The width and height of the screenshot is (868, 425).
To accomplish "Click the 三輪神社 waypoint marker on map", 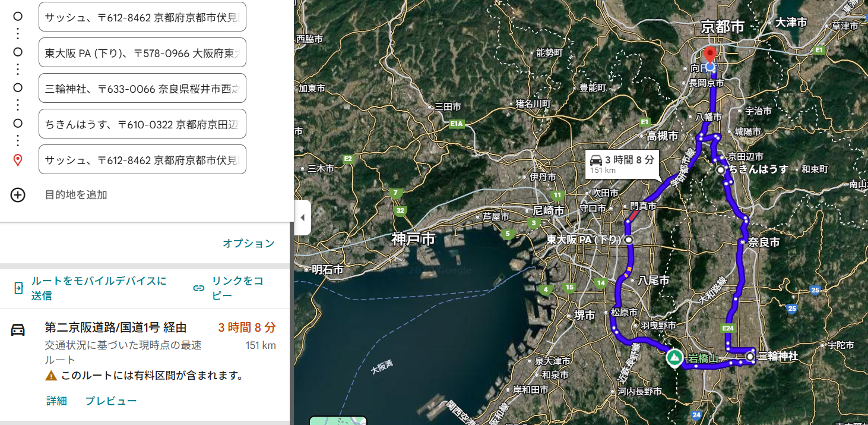I will 750,357.
